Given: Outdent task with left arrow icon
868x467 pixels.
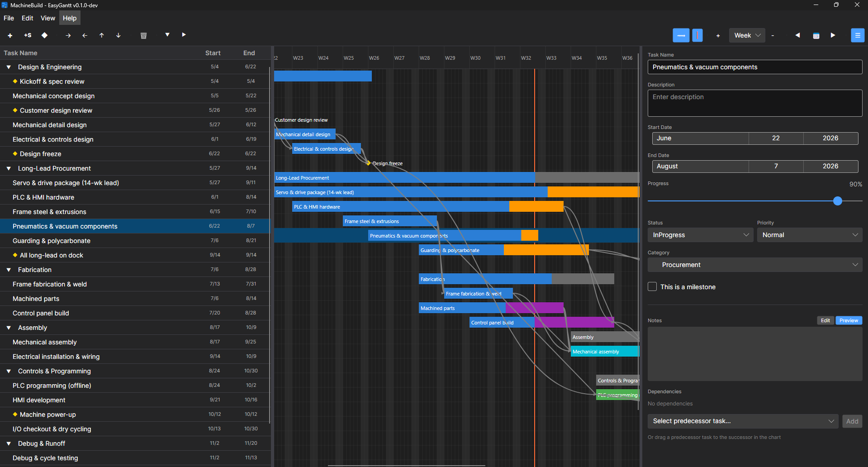Looking at the screenshot, I should tap(85, 35).
